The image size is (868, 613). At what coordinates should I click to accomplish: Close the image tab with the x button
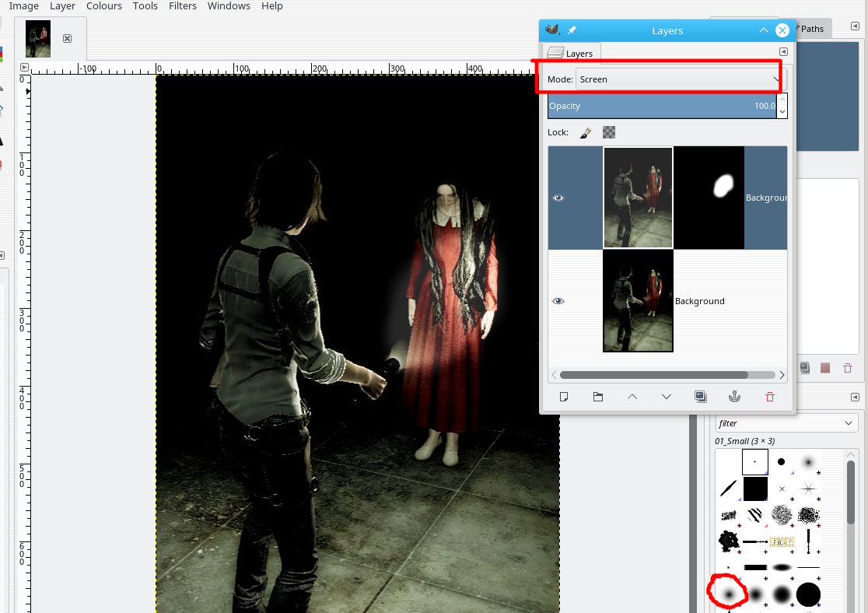tap(67, 38)
